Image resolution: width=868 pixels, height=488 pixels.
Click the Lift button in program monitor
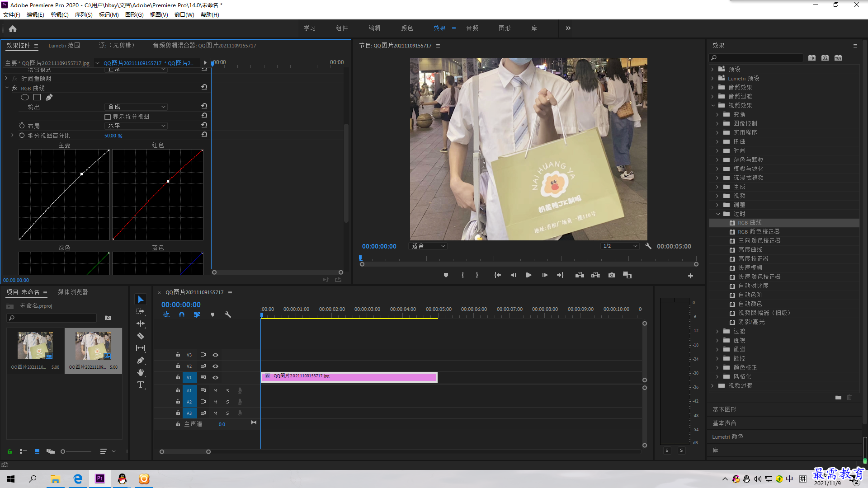[580, 275]
